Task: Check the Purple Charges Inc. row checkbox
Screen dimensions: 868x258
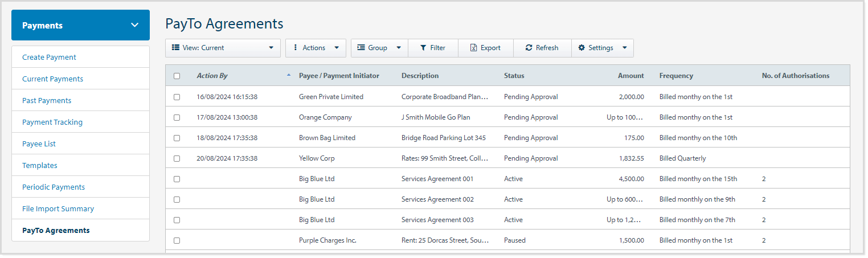Action: point(177,241)
